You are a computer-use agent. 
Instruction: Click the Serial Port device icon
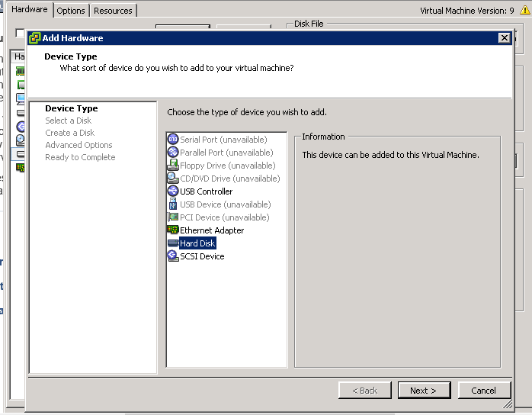(x=173, y=140)
